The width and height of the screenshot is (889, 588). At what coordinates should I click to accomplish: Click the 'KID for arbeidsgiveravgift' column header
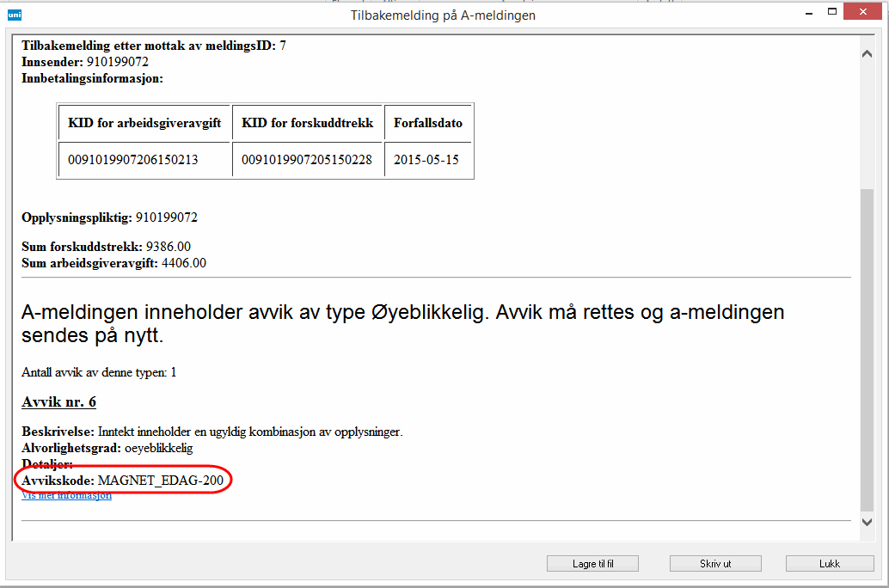coord(144,123)
